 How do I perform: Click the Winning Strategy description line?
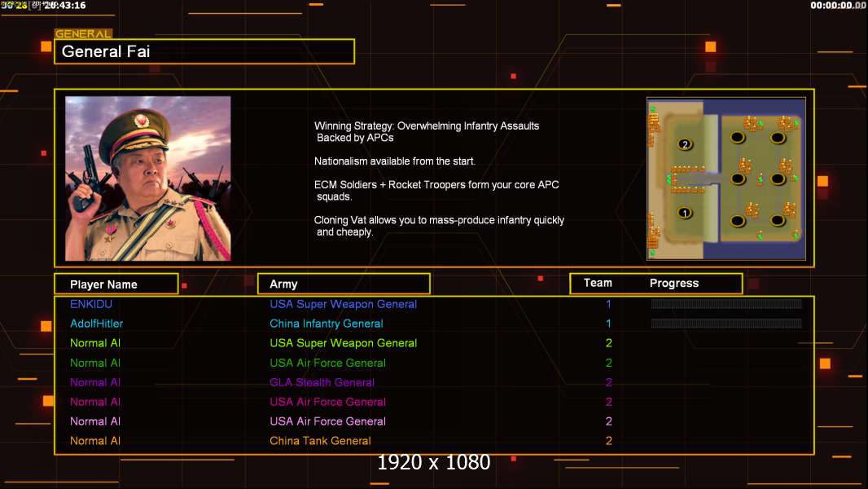pos(427,132)
